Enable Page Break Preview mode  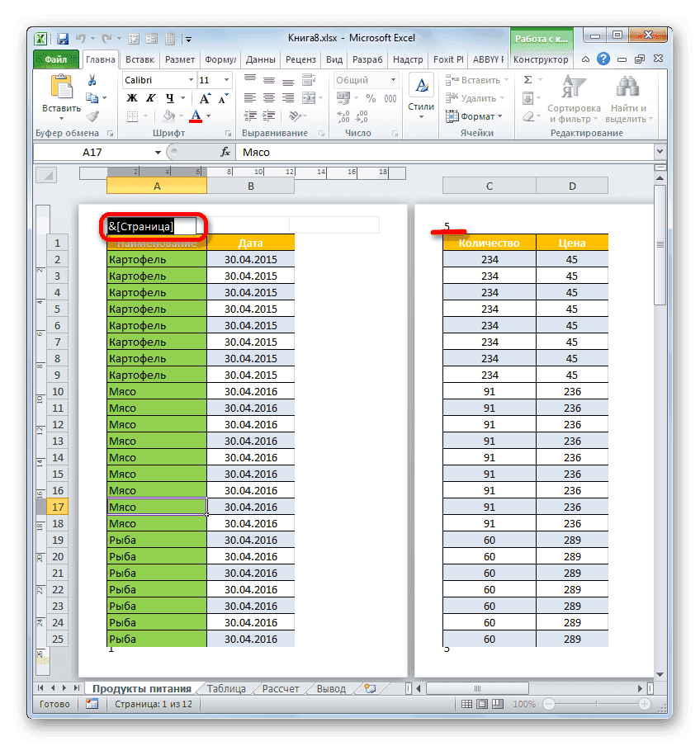[497, 704]
